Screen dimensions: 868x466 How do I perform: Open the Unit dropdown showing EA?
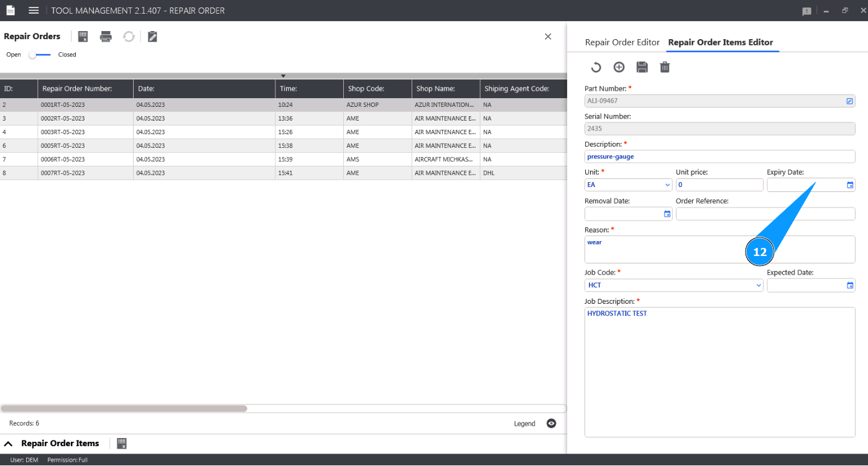(x=668, y=185)
